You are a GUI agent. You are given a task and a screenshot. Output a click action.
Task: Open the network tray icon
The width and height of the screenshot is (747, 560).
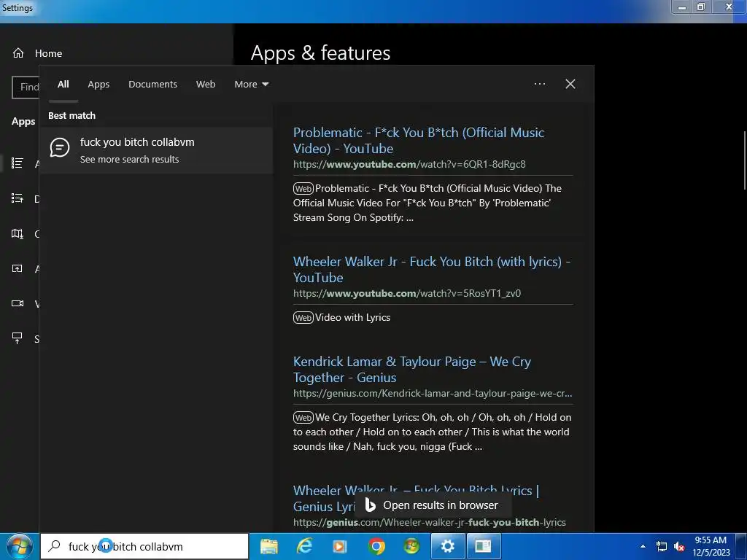point(661,546)
